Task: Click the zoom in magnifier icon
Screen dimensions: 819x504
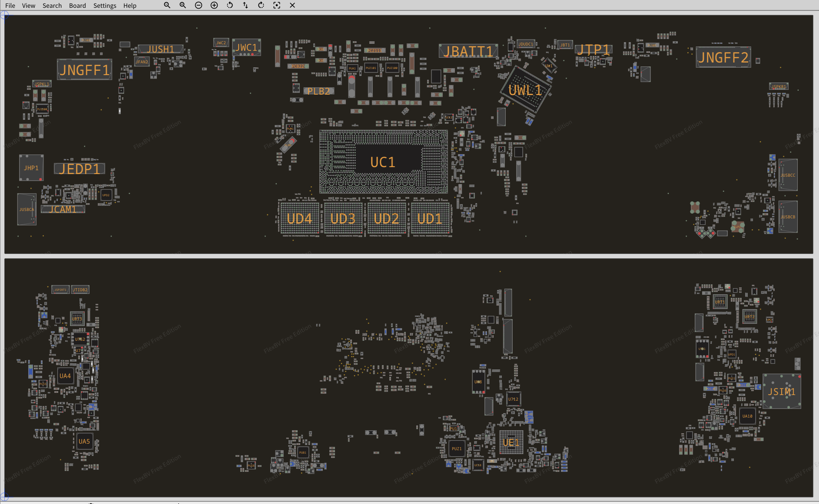Action: (182, 5)
